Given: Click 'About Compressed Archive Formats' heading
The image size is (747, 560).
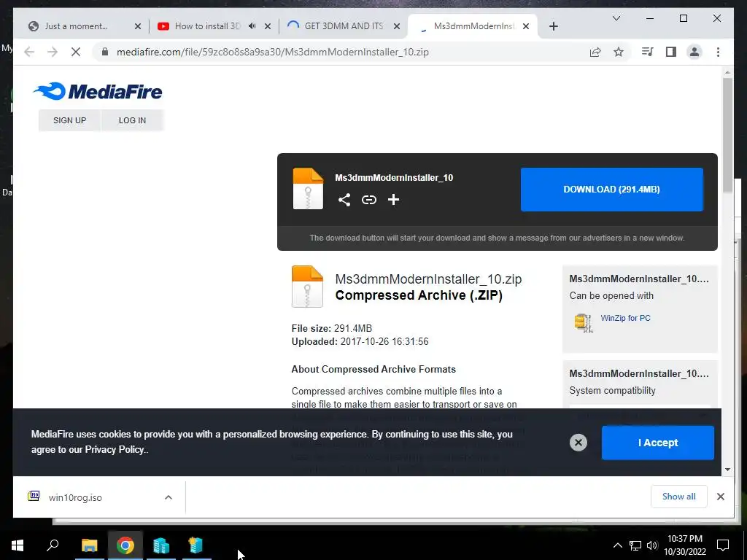Looking at the screenshot, I should 373,369.
